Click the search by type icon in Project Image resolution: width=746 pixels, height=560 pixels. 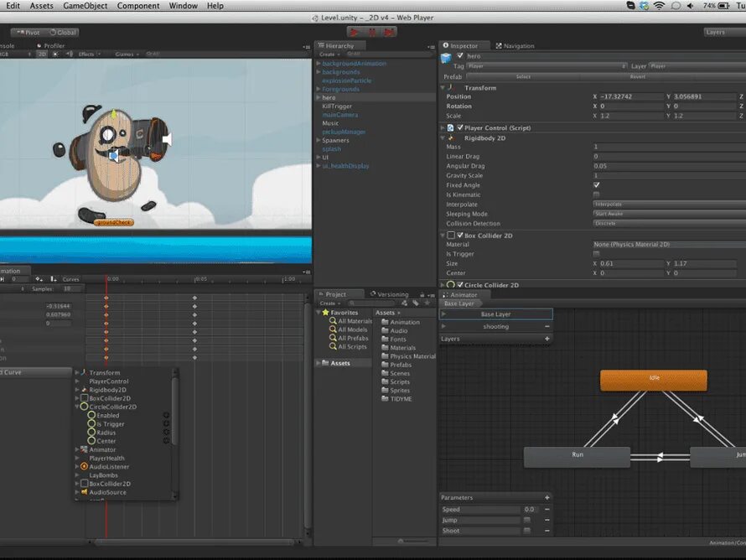click(404, 303)
